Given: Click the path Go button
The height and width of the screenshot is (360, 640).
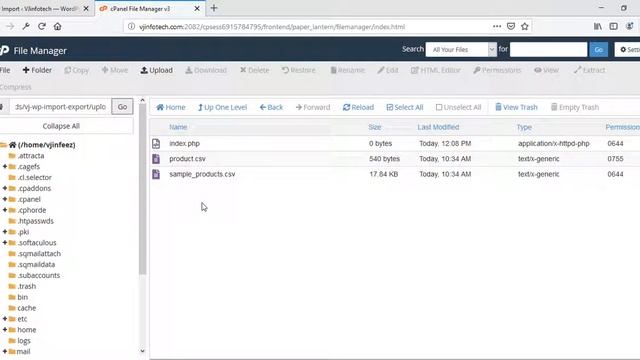Looking at the screenshot, I should (122, 107).
